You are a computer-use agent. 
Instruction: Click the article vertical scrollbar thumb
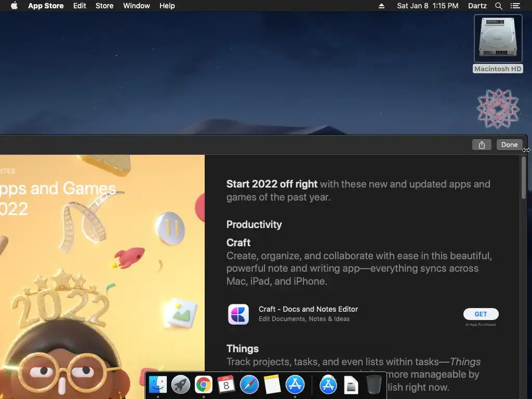click(x=524, y=178)
